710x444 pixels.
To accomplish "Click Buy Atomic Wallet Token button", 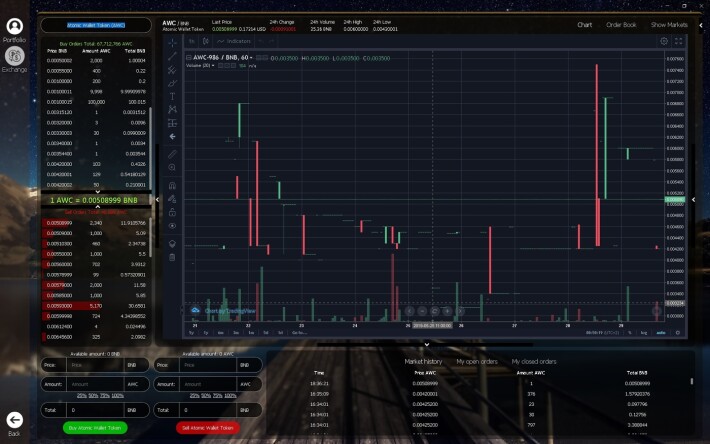I will coord(95,428).
